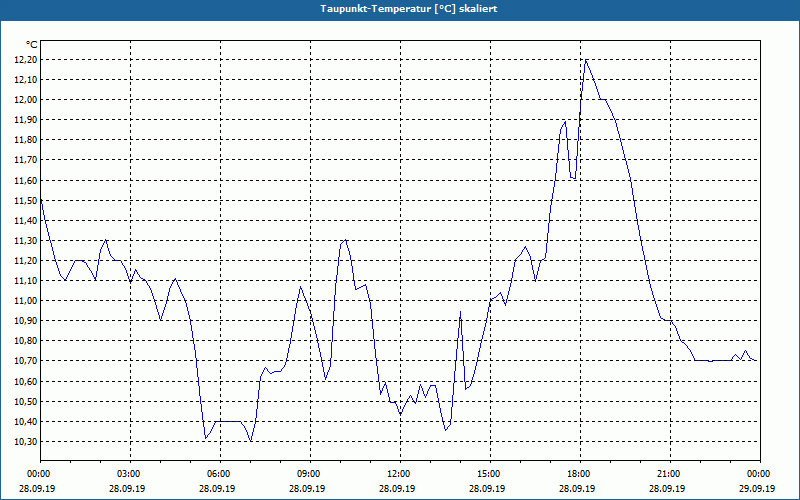Click the 11,00 y-axis label
The width and height of the screenshot is (800, 500).
[27, 301]
